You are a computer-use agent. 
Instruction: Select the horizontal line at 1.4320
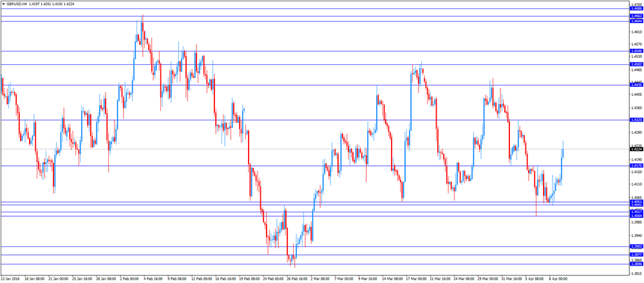click(314, 120)
